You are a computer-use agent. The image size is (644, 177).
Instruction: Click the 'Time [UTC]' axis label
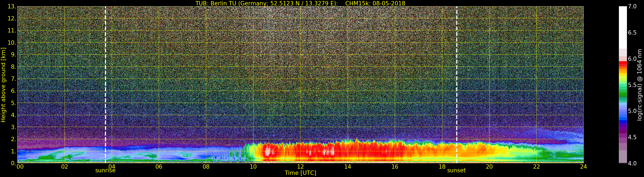[x=300, y=173]
